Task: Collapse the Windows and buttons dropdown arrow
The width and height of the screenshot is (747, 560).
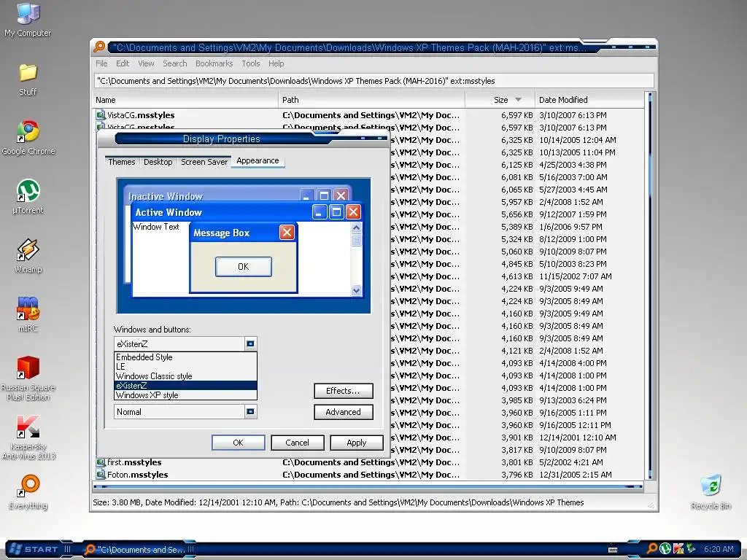Action: [x=251, y=344]
